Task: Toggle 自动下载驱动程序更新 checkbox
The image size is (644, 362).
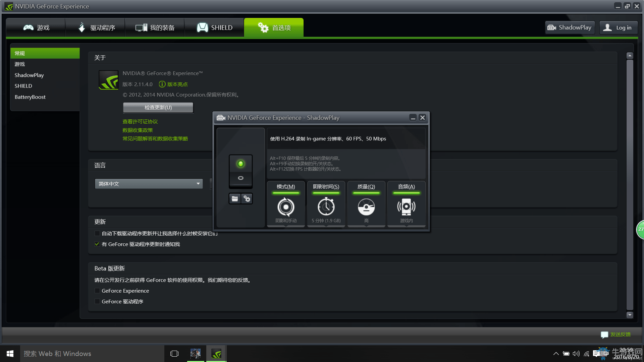Action: point(97,233)
